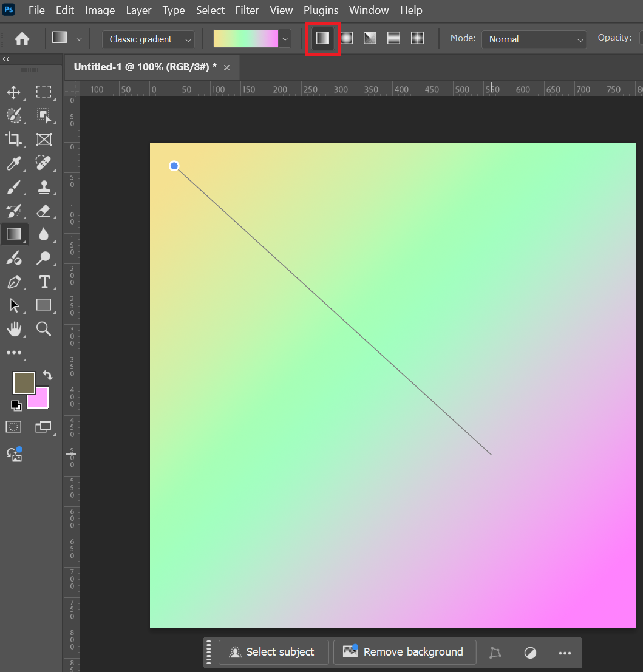Image resolution: width=643 pixels, height=672 pixels.
Task: Click the Home icon in options bar
Action: tap(22, 39)
